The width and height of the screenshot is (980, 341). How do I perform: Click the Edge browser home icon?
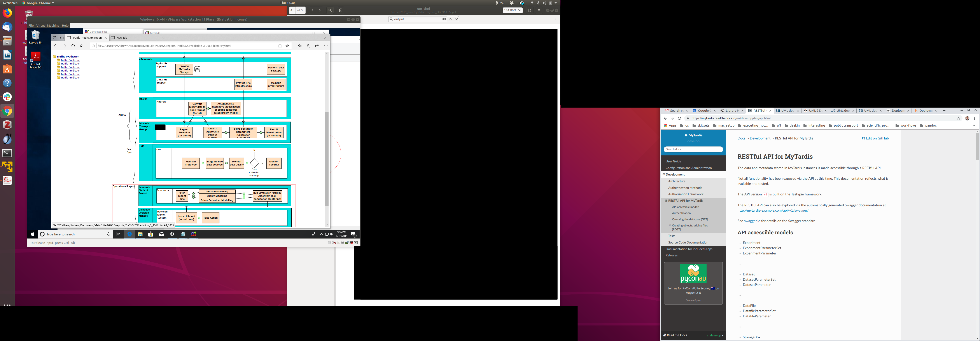(x=82, y=46)
